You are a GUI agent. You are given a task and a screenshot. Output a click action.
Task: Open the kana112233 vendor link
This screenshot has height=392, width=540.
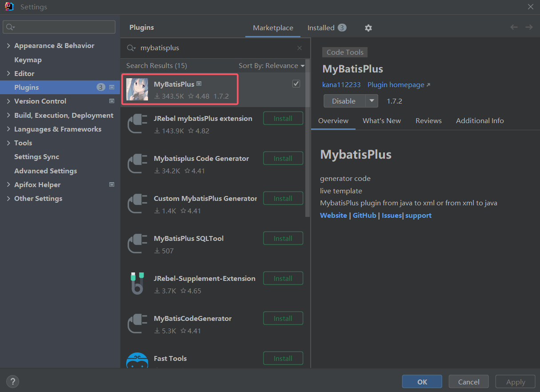(x=341, y=84)
